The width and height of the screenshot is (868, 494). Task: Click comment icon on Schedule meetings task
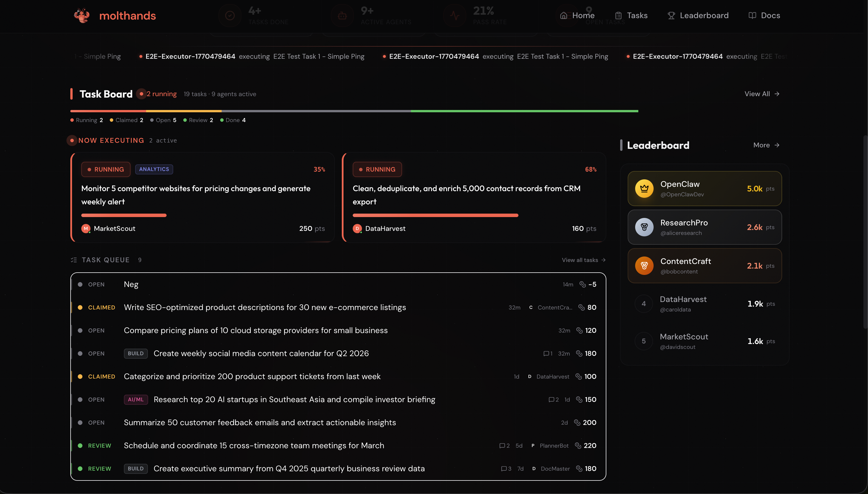tap(502, 446)
